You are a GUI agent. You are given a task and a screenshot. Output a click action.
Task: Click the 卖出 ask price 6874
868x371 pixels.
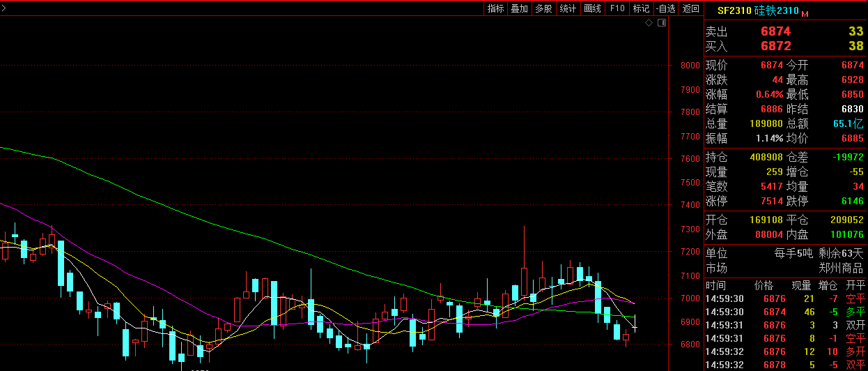tap(775, 31)
